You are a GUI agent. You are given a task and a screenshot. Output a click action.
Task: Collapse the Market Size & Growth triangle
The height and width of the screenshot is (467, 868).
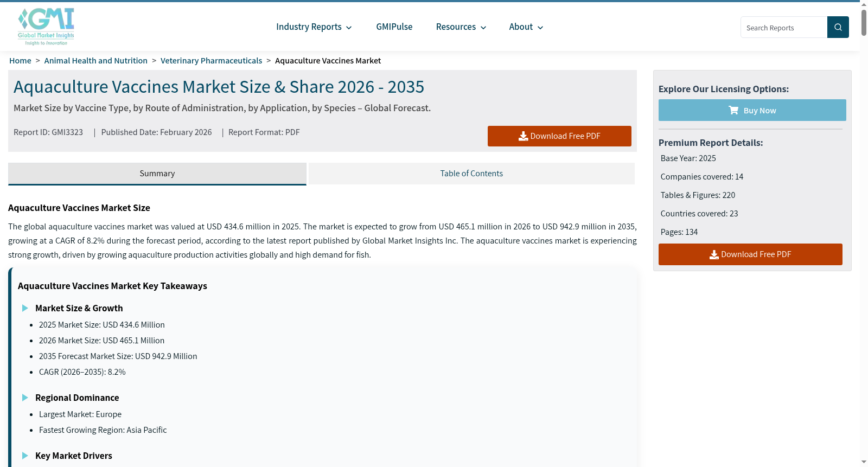pos(25,308)
